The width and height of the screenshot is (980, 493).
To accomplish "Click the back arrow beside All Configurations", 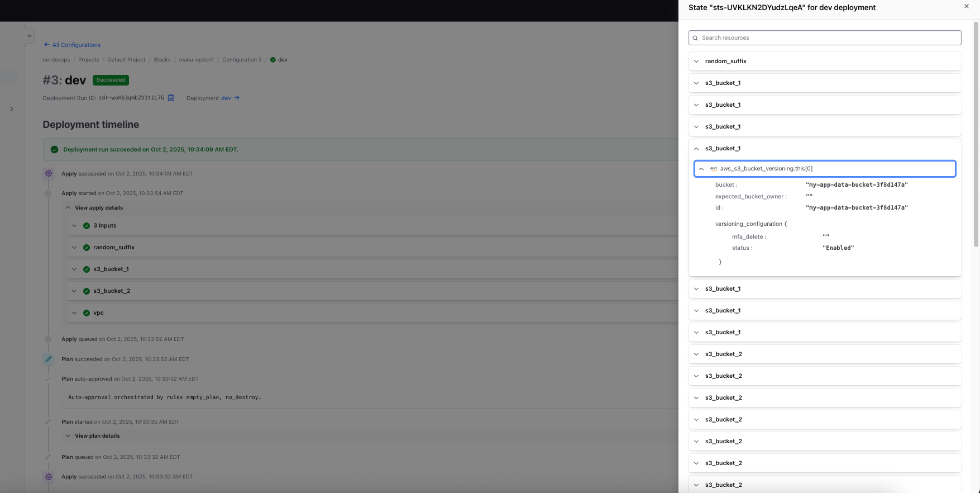I will tap(46, 45).
